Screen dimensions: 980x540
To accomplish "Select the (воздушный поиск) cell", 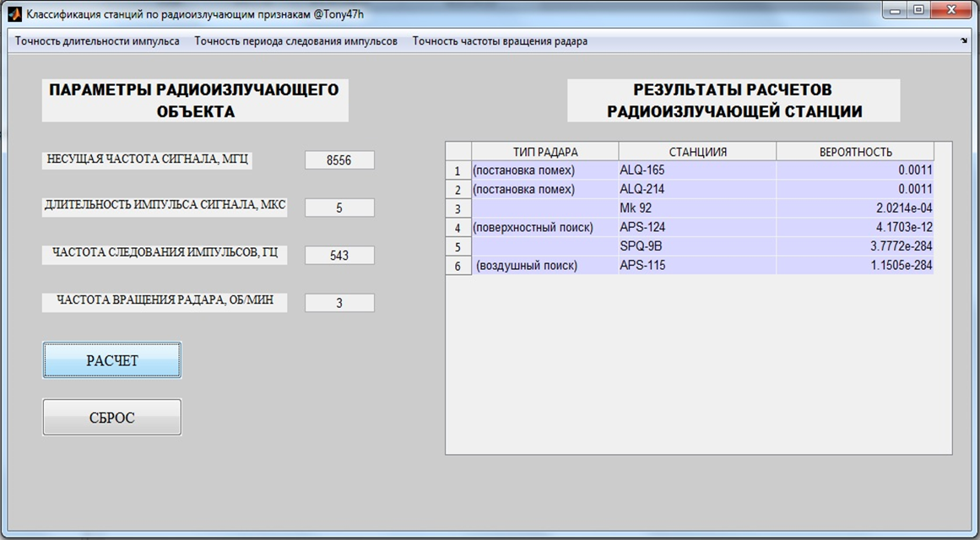I will click(545, 265).
